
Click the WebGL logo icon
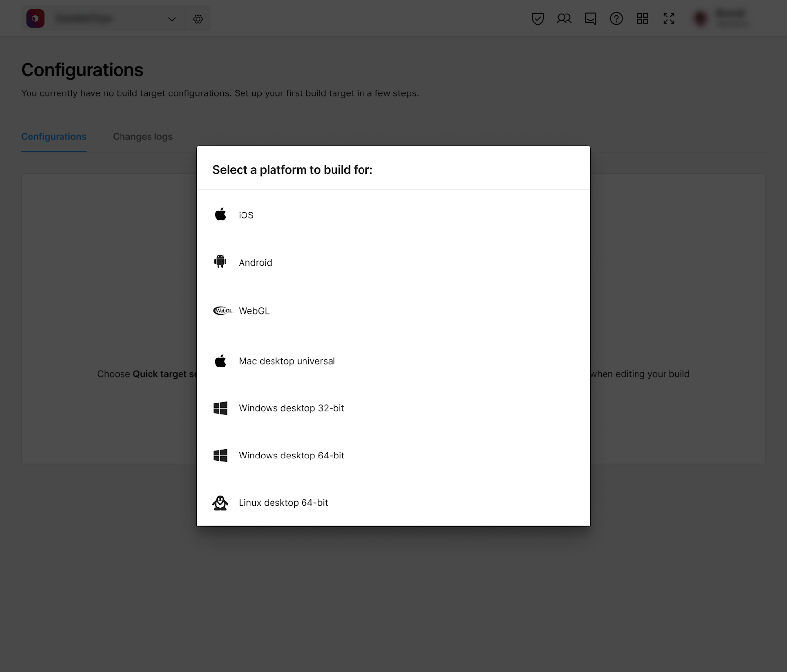tap(223, 311)
